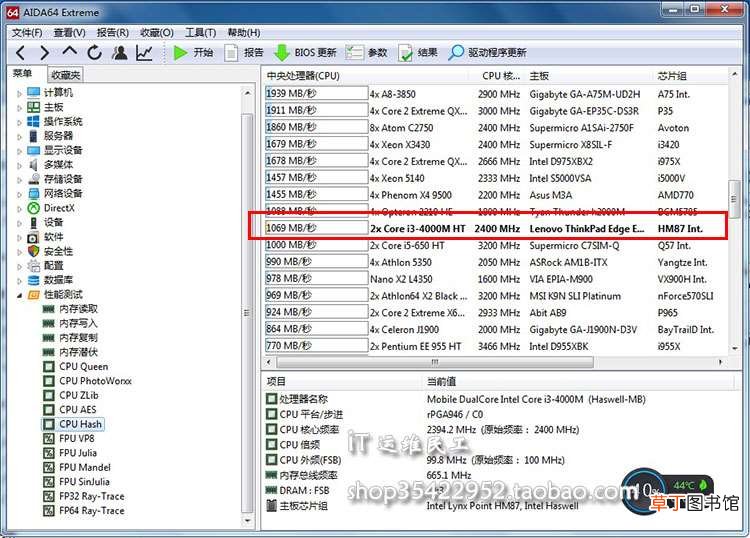The width and height of the screenshot is (750, 538).
Task: Select the 内存复制 memory copy benchmark
Action: 70,338
